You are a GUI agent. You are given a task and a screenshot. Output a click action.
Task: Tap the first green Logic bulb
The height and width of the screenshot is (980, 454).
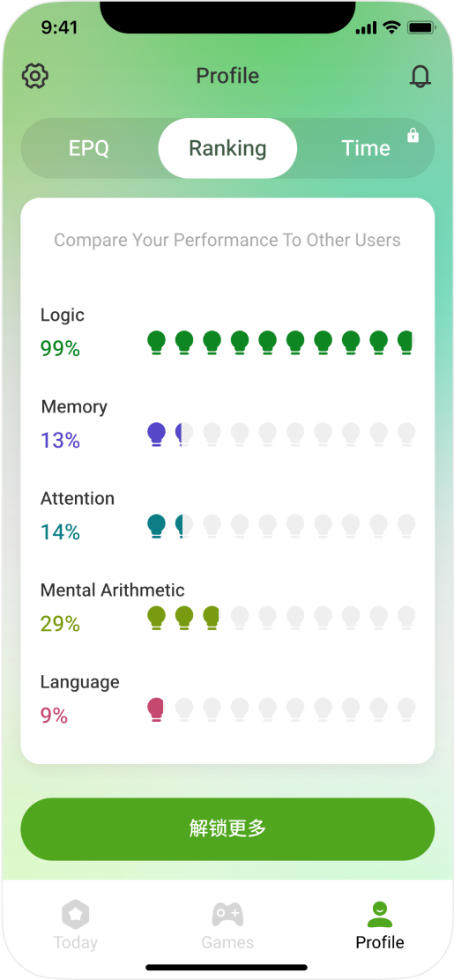[156, 343]
